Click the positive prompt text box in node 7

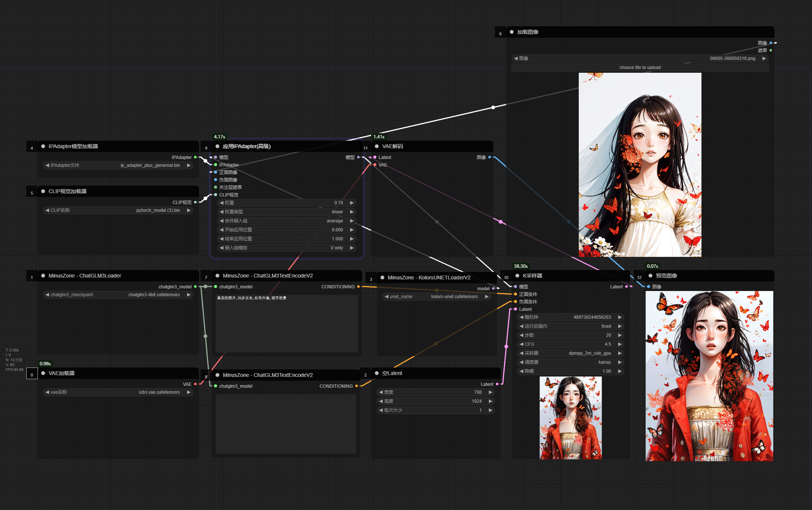coord(286,323)
